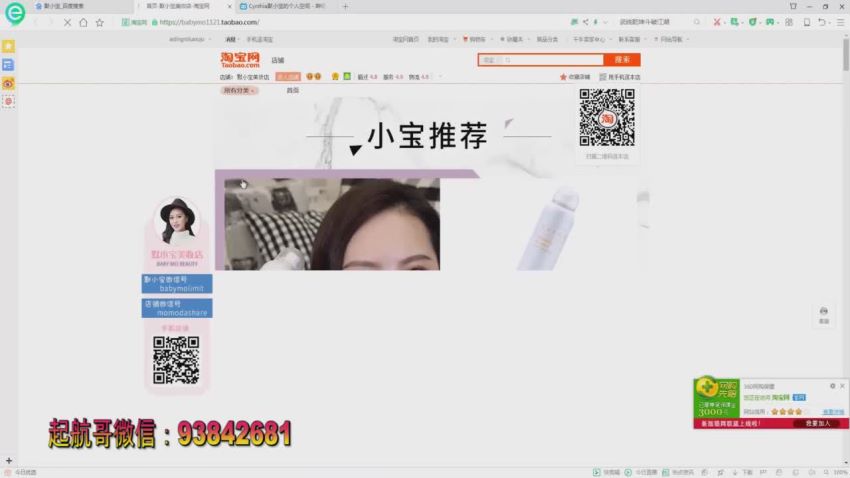Click the favorite-shop star link
Viewport: 850px width, 478px height.
point(575,77)
